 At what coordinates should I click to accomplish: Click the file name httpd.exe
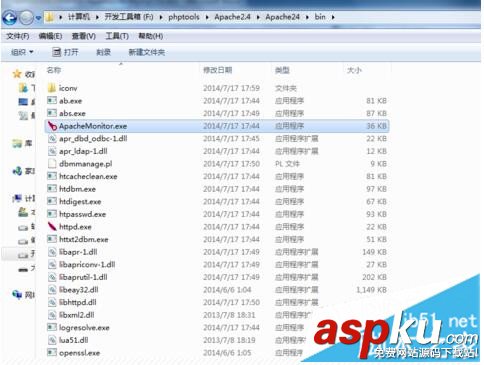point(75,227)
